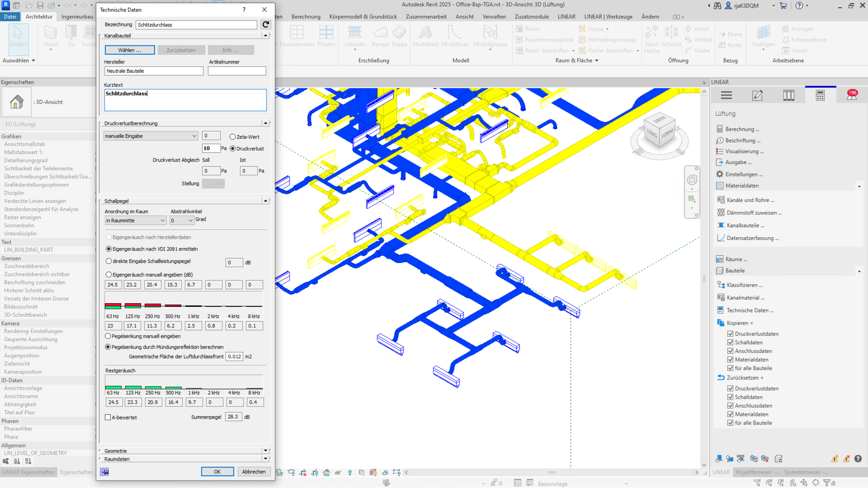
Task: Expand the Geometrie section
Action: [265, 451]
